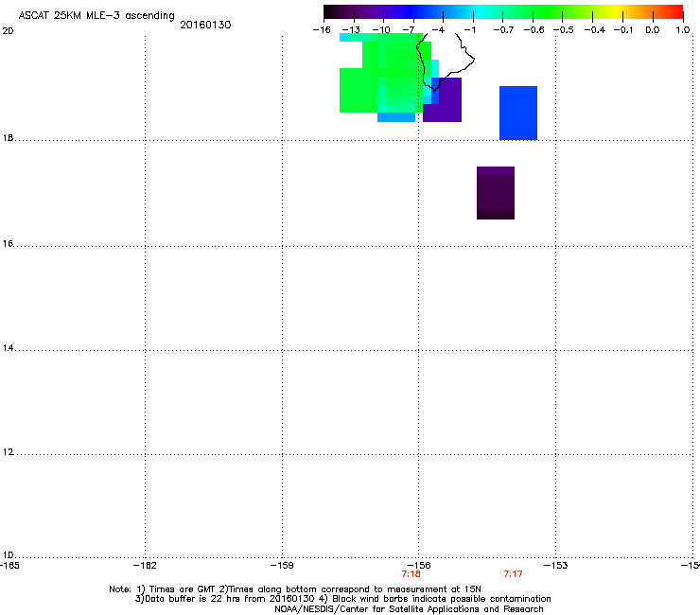This screenshot has height=615, width=700.
Task: Click the -0.5 color scale label
Action: (x=564, y=30)
